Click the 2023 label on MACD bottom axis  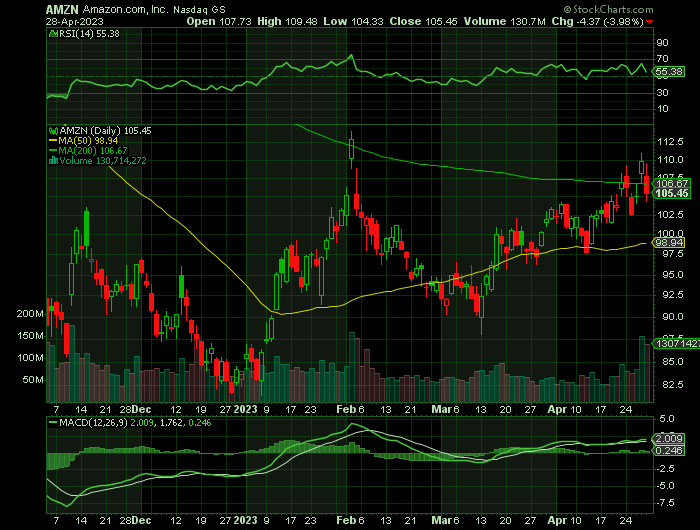pos(246,521)
